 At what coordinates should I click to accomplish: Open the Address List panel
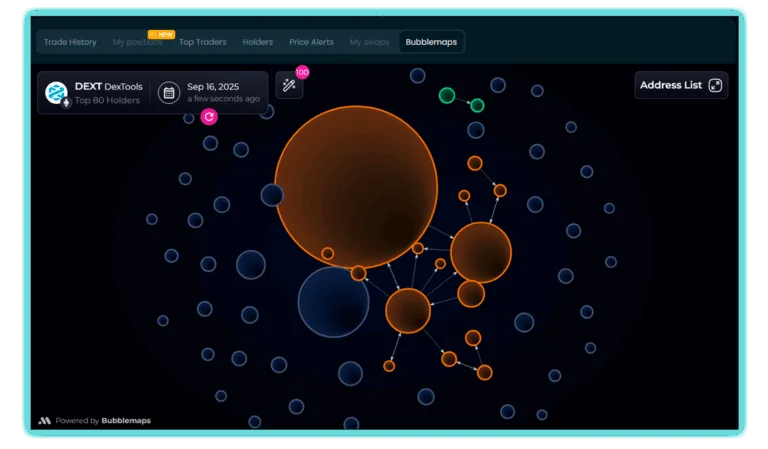click(681, 85)
